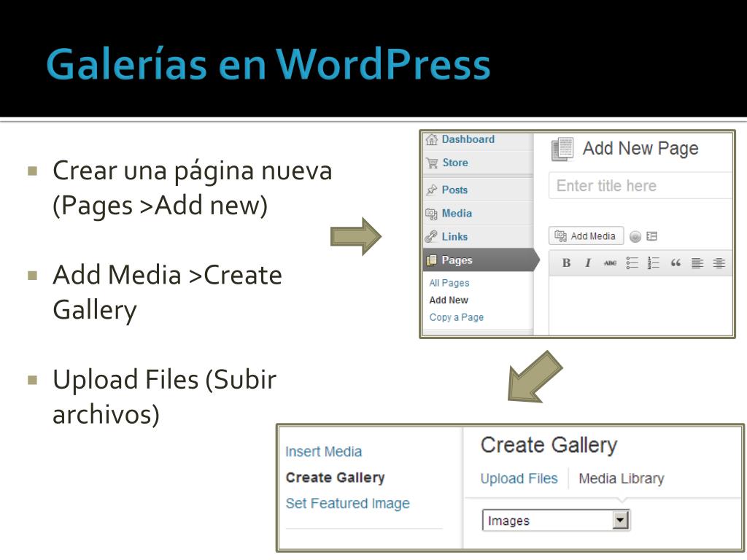This screenshot has height=560, width=747.
Task: Insert a numbered list
Action: pyautogui.click(x=654, y=262)
